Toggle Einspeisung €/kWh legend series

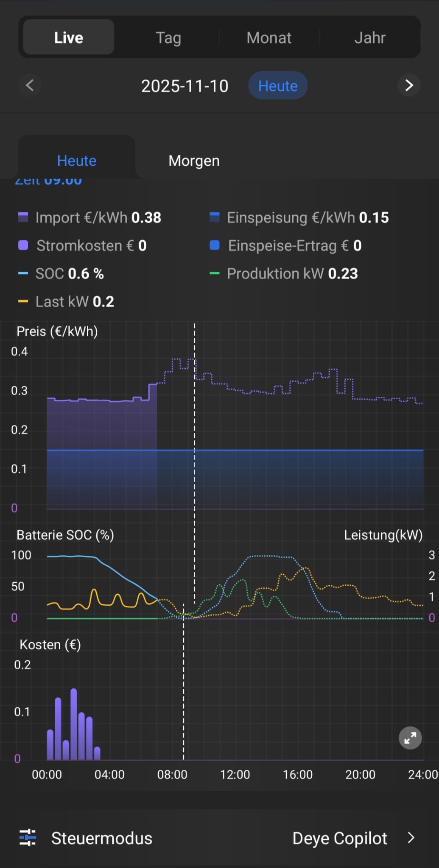[x=299, y=217]
